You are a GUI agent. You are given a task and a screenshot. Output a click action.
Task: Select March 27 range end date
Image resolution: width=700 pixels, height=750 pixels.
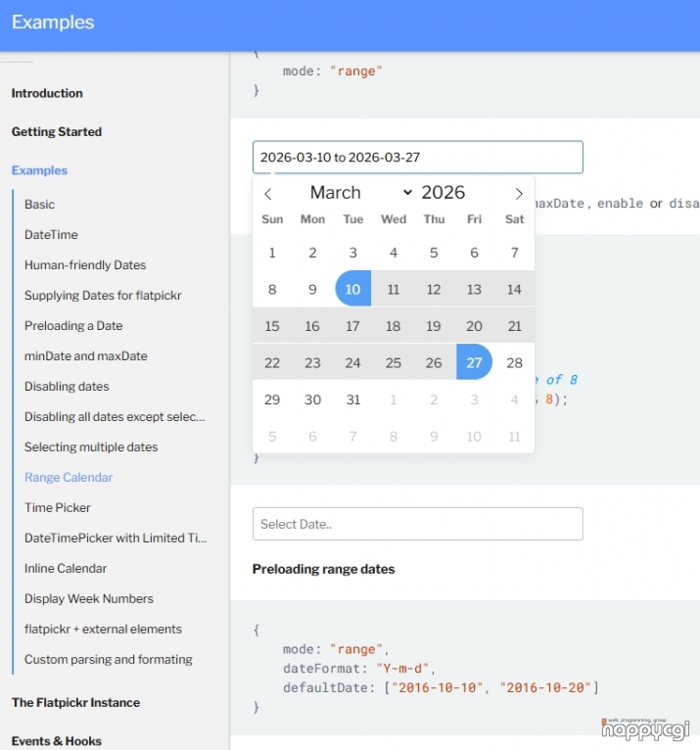pyautogui.click(x=474, y=362)
